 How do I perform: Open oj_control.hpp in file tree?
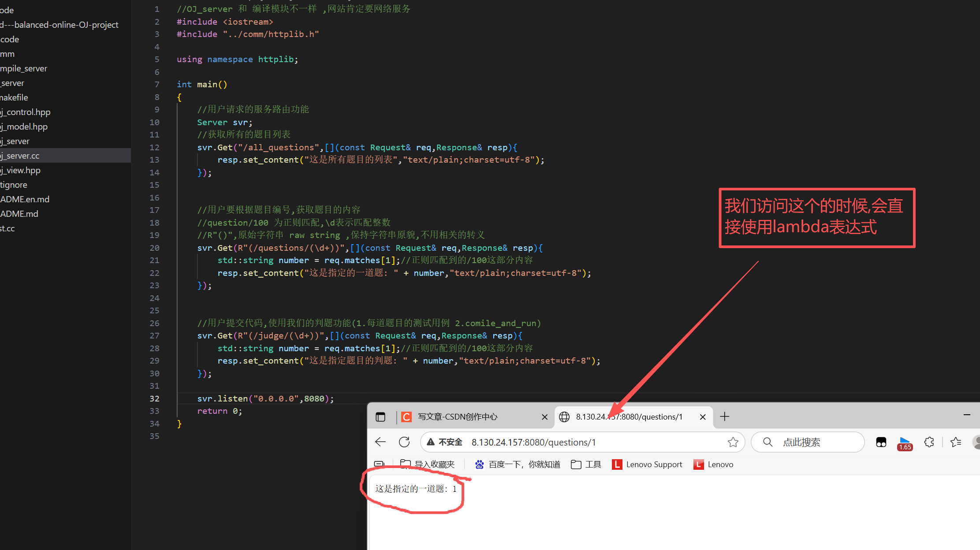click(25, 112)
